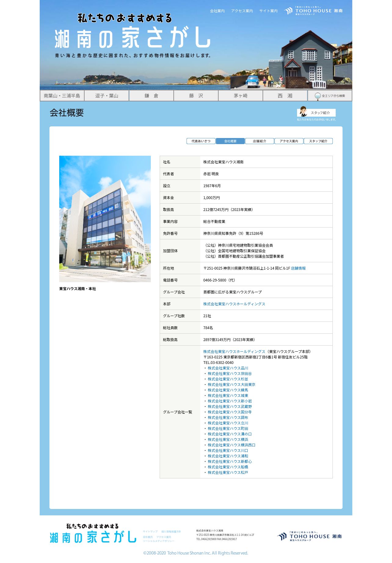This screenshot has width=392, height=563.
Task: Open 株式会社東宝ハウス松戸 link
Action: [228, 473]
